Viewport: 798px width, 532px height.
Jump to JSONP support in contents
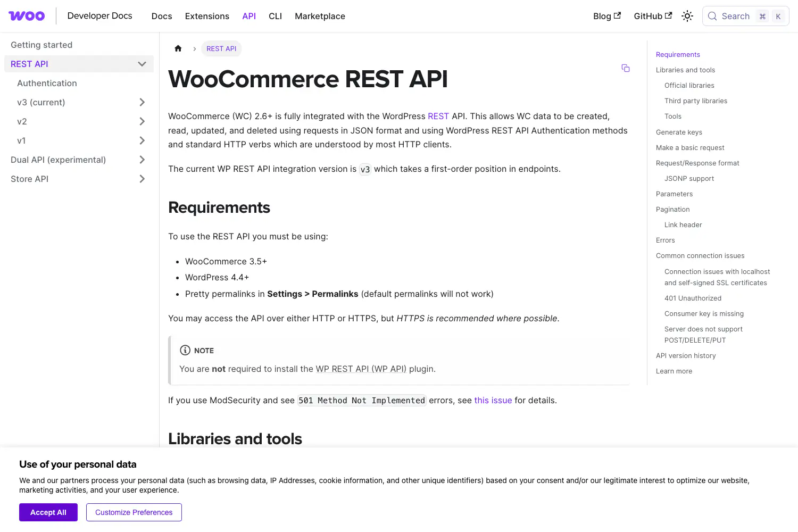[x=689, y=178]
